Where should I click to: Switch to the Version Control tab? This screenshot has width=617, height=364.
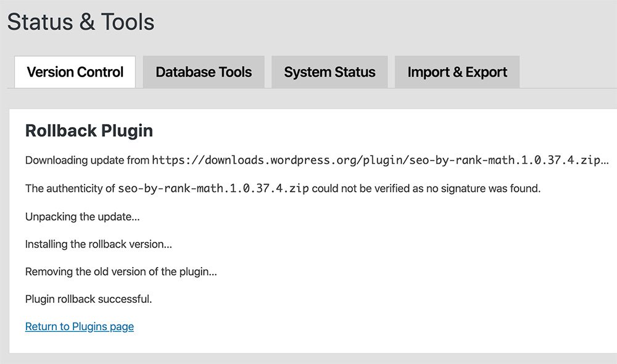pyautogui.click(x=75, y=72)
